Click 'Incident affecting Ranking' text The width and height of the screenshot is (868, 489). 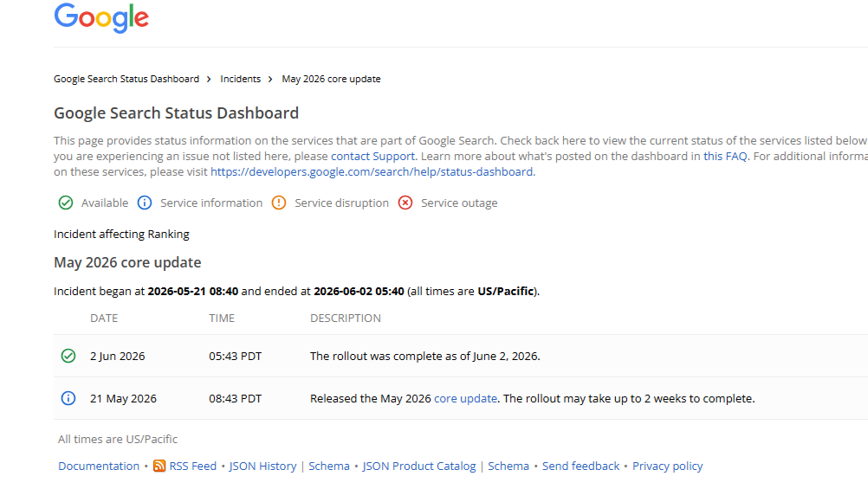(121, 234)
